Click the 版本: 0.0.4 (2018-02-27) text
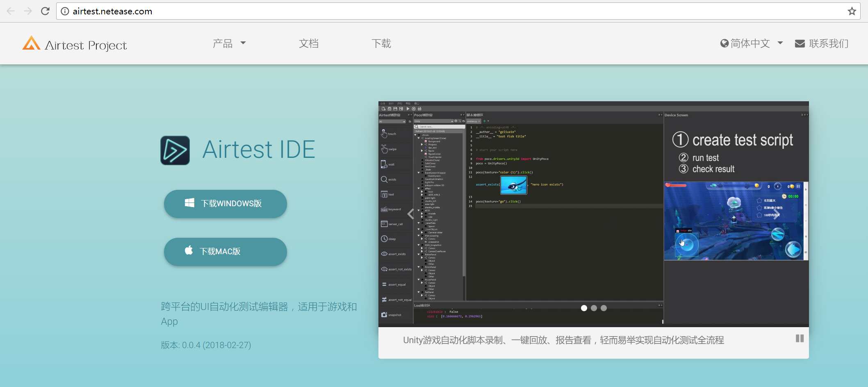Screen dimensions: 868x387 [x=206, y=345]
